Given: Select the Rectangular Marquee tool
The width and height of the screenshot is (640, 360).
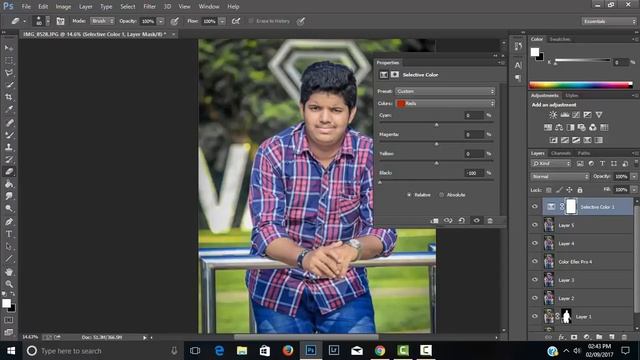Looking at the screenshot, I should coord(9,60).
